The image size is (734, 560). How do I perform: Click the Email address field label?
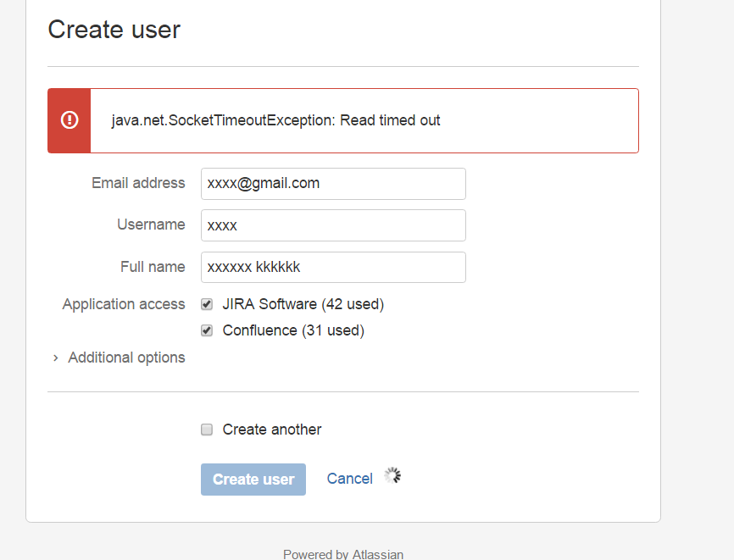pyautogui.click(x=138, y=183)
